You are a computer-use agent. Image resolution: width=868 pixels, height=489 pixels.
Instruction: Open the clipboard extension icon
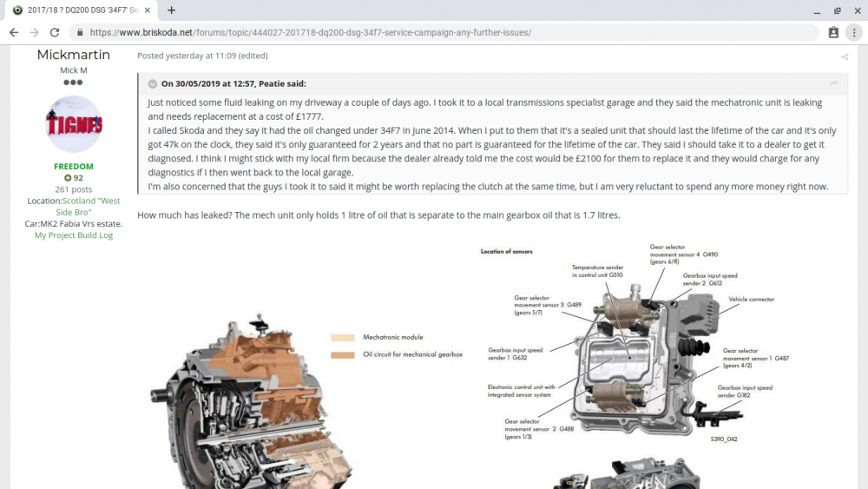[x=833, y=33]
